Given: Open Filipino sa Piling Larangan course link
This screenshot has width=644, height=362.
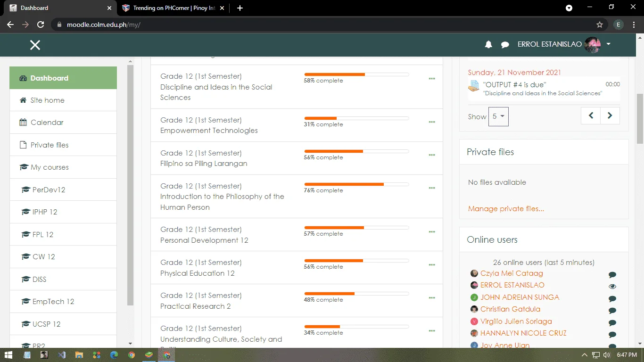Looking at the screenshot, I should [204, 164].
